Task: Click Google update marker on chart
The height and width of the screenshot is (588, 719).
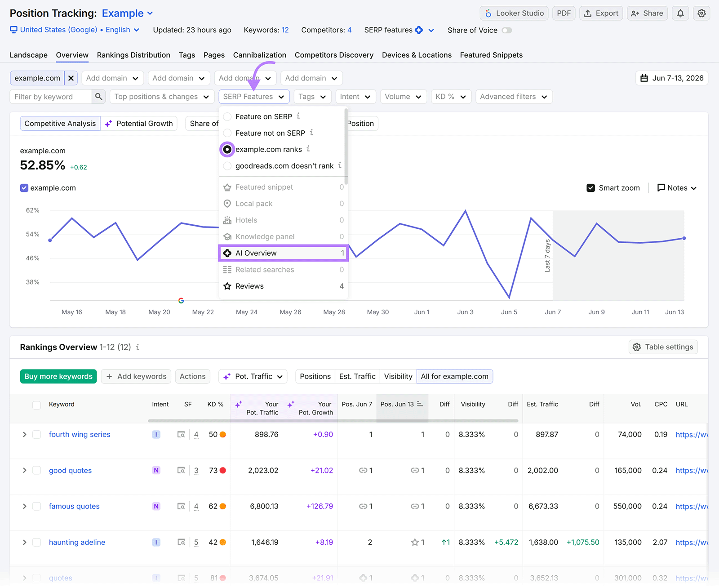Action: point(181,301)
